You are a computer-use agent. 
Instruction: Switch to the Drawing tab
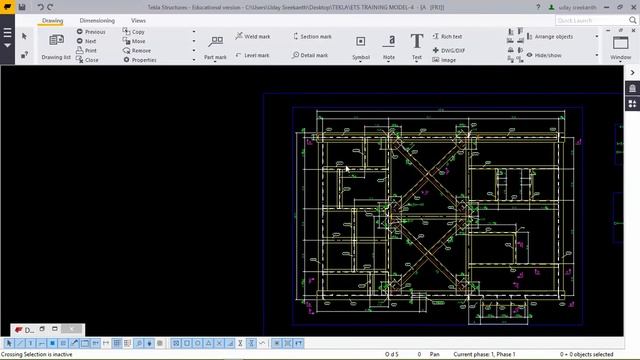pos(52,20)
